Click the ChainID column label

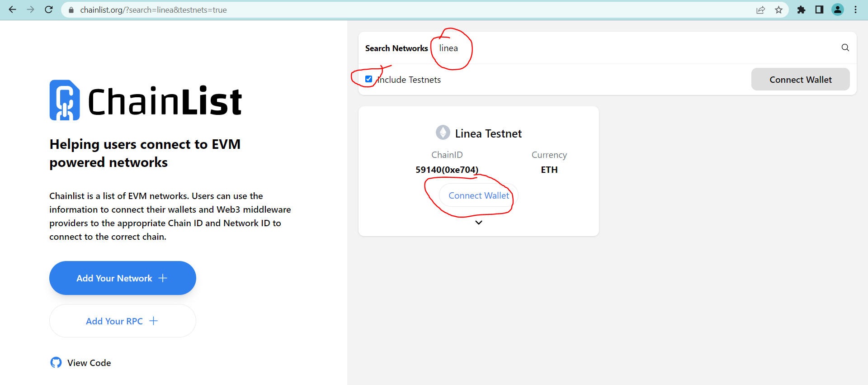coord(447,155)
